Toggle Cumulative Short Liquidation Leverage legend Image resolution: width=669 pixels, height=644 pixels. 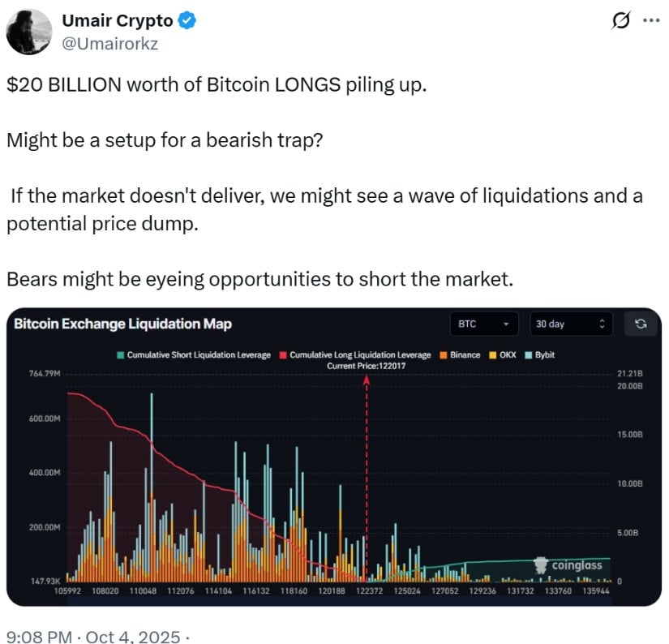tap(194, 355)
